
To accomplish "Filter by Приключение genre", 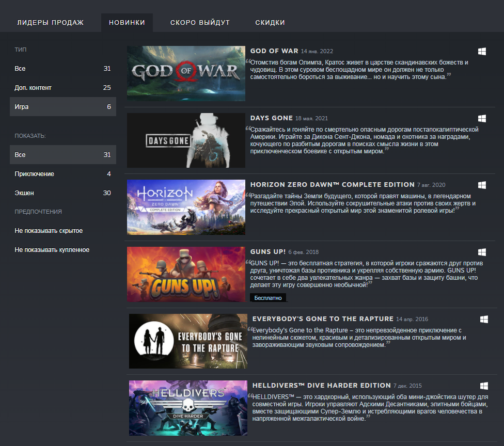I will point(62,174).
